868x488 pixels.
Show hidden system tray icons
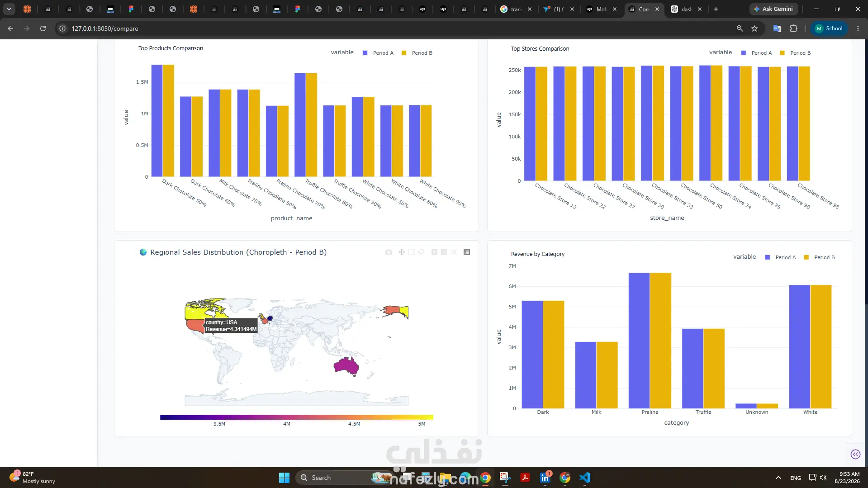(778, 478)
